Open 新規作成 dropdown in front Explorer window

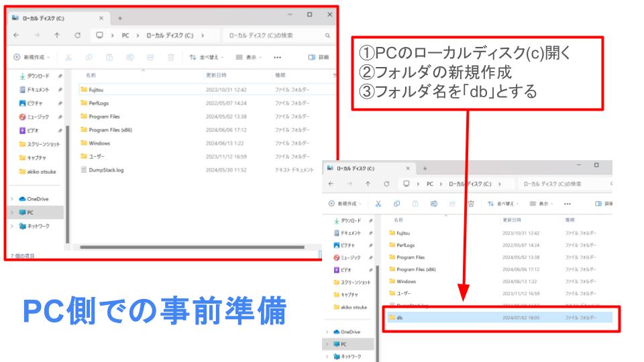[345, 204]
